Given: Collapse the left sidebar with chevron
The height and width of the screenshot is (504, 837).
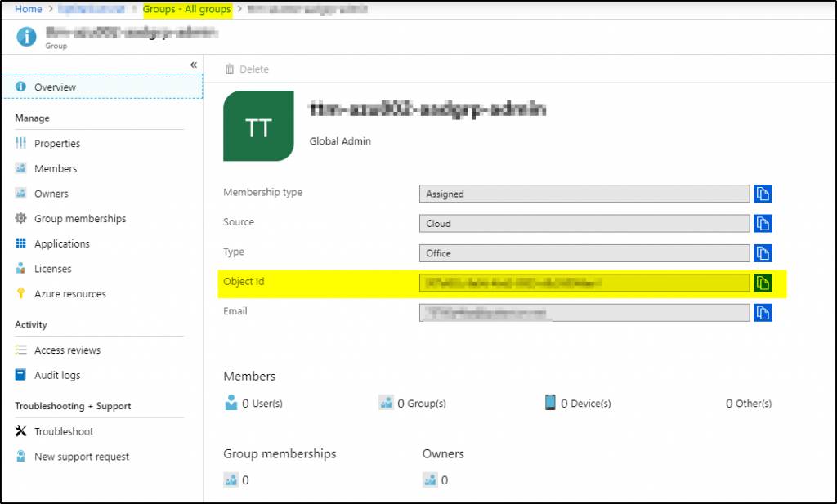Looking at the screenshot, I should (x=194, y=65).
